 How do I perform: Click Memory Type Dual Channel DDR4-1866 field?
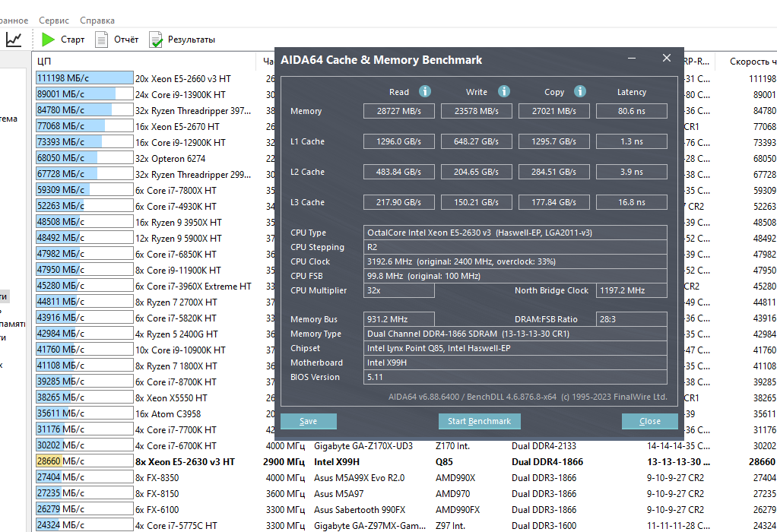(x=515, y=334)
